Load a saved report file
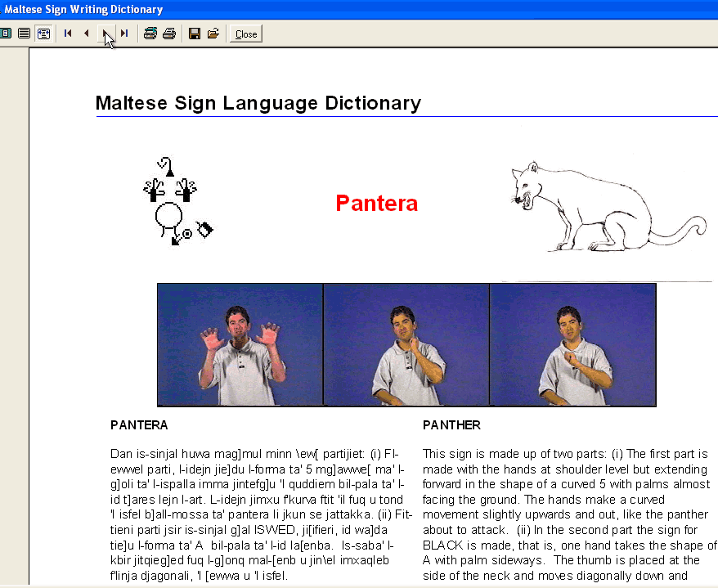718x588 pixels. pos(213,34)
